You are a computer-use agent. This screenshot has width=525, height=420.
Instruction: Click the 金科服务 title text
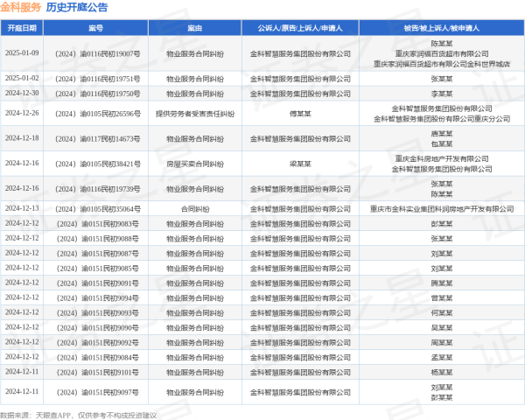[20, 7]
